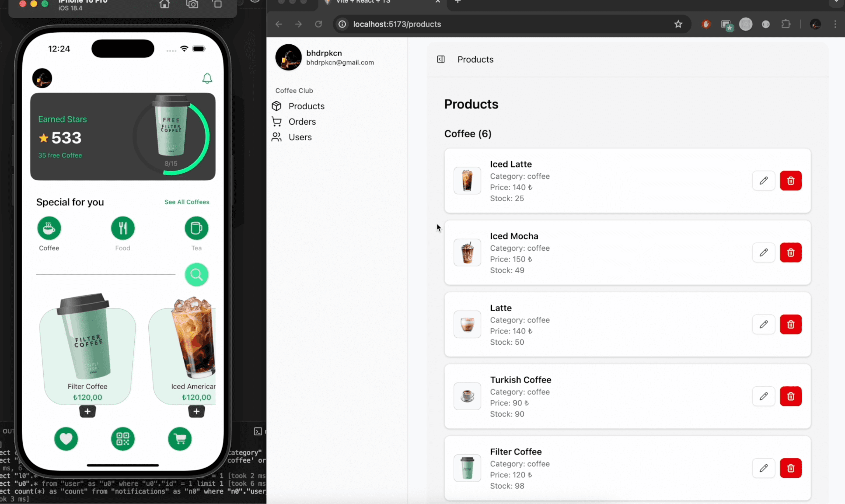Bookmark page with star icon
This screenshot has height=504, width=845.
coord(678,24)
